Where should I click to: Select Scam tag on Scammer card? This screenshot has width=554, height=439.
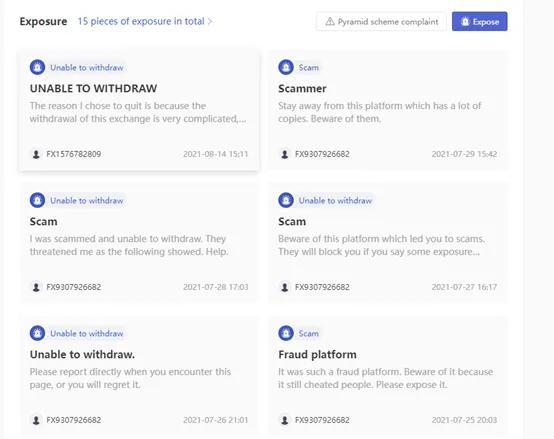point(308,67)
